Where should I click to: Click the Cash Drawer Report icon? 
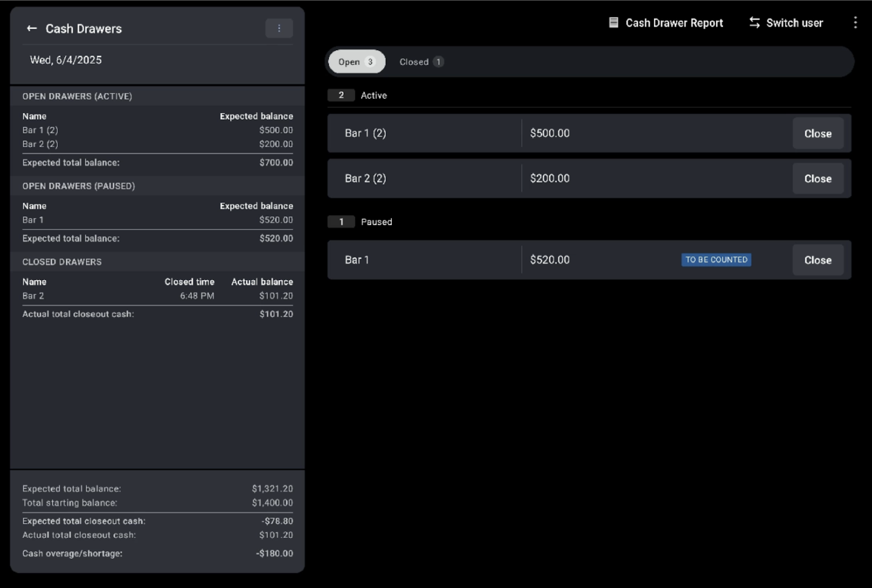coord(613,23)
